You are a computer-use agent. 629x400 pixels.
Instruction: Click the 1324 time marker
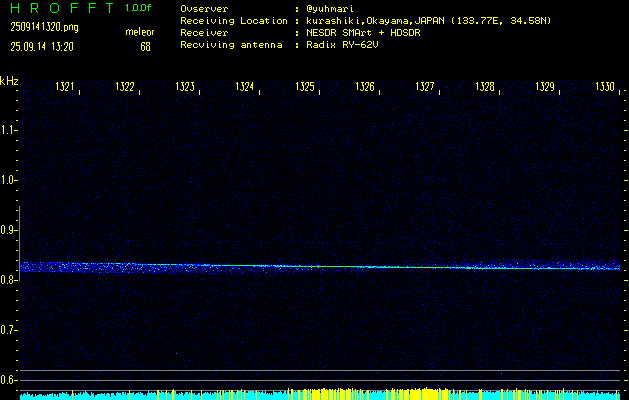point(245,86)
